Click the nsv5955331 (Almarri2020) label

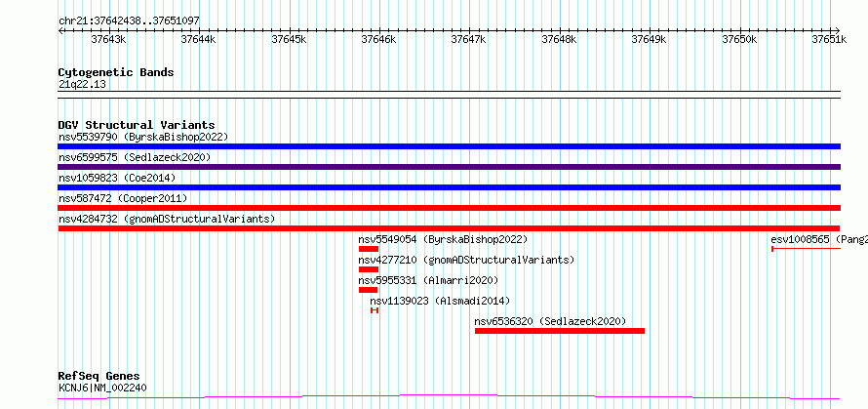[x=428, y=280]
